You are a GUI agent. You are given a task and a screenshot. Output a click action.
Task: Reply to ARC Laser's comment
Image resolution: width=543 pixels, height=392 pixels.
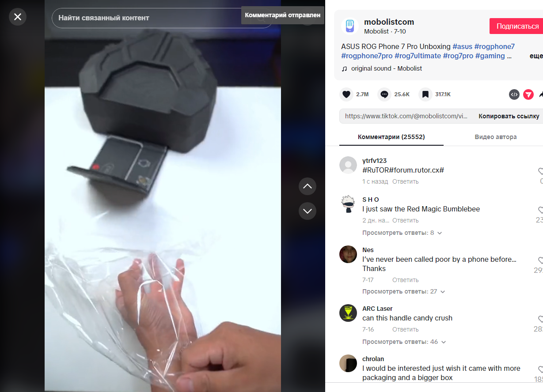(405, 329)
